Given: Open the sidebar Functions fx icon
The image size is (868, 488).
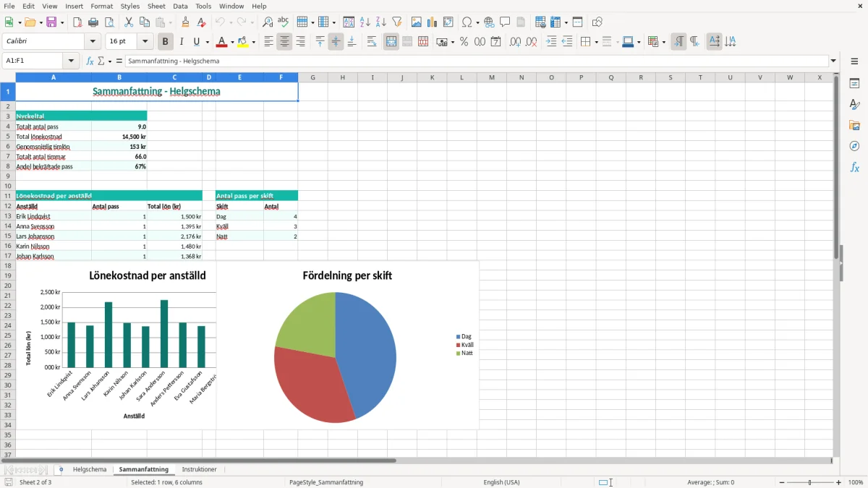Looking at the screenshot, I should pos(854,167).
